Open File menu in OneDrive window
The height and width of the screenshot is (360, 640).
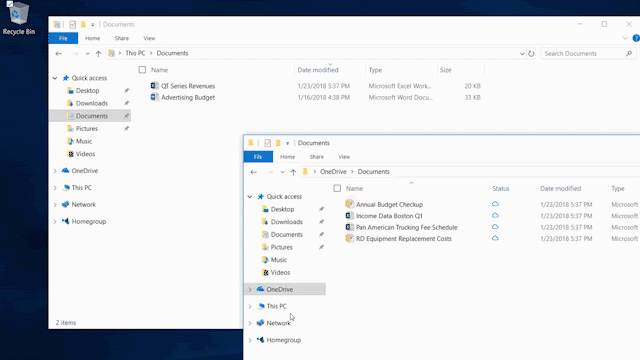tap(258, 156)
